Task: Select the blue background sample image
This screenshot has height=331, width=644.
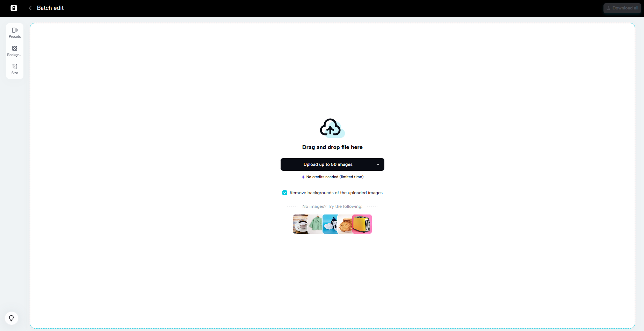Action: (x=330, y=224)
